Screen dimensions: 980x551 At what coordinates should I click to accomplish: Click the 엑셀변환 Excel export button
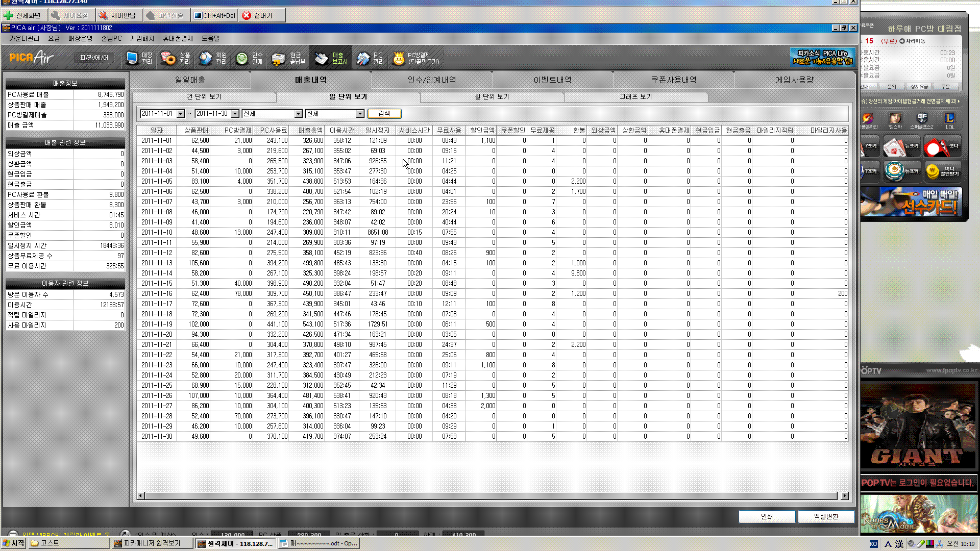click(826, 517)
